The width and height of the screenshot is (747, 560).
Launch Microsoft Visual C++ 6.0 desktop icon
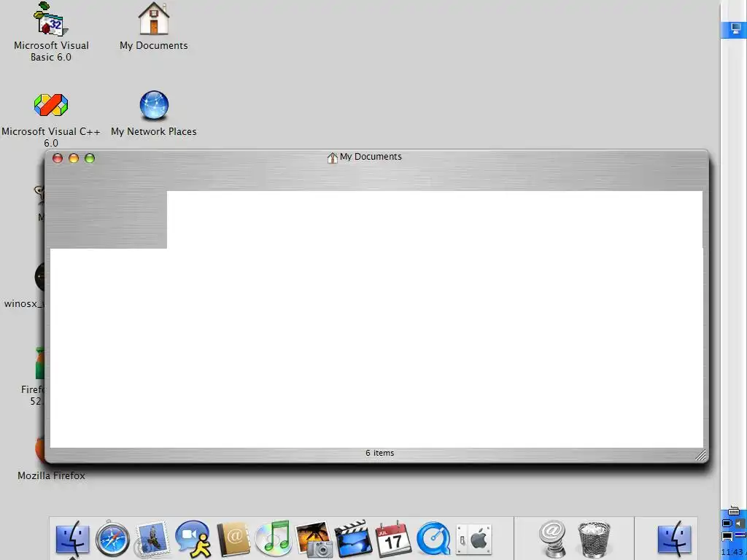[x=51, y=105]
